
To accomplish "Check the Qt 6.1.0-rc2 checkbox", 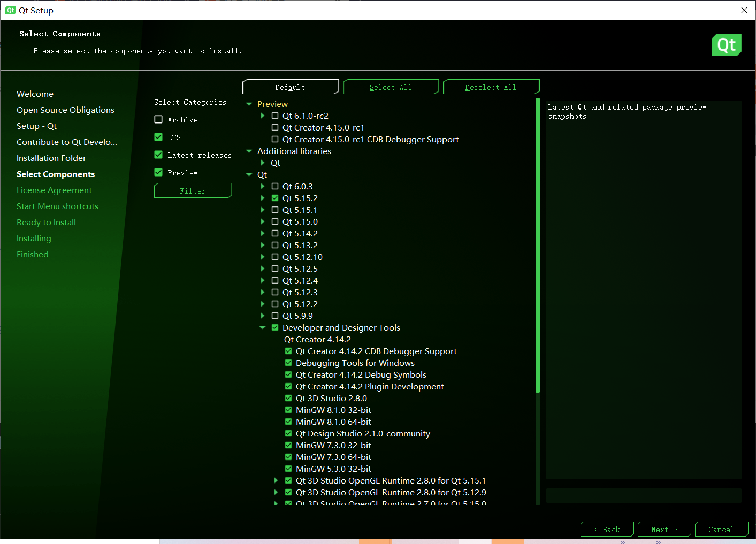I will (x=275, y=116).
